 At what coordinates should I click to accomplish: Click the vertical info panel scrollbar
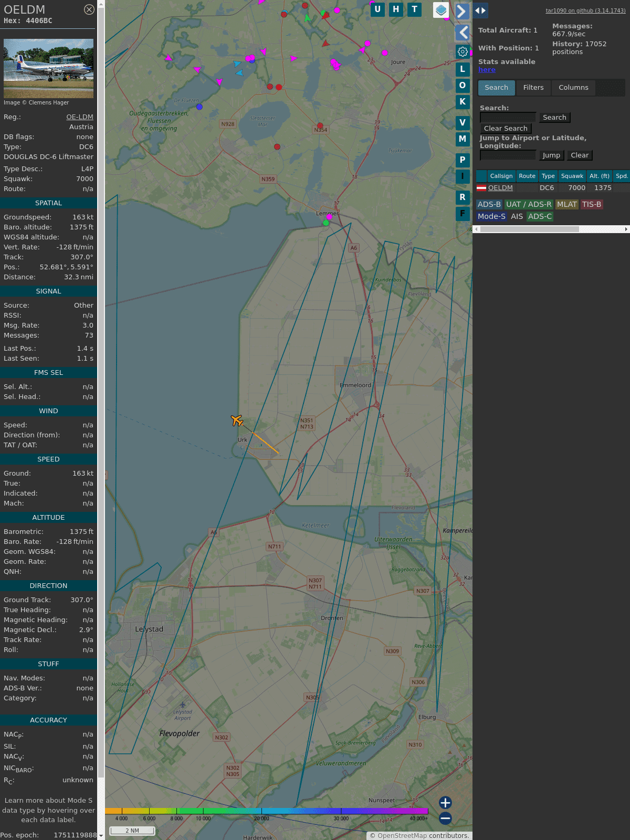(101, 394)
